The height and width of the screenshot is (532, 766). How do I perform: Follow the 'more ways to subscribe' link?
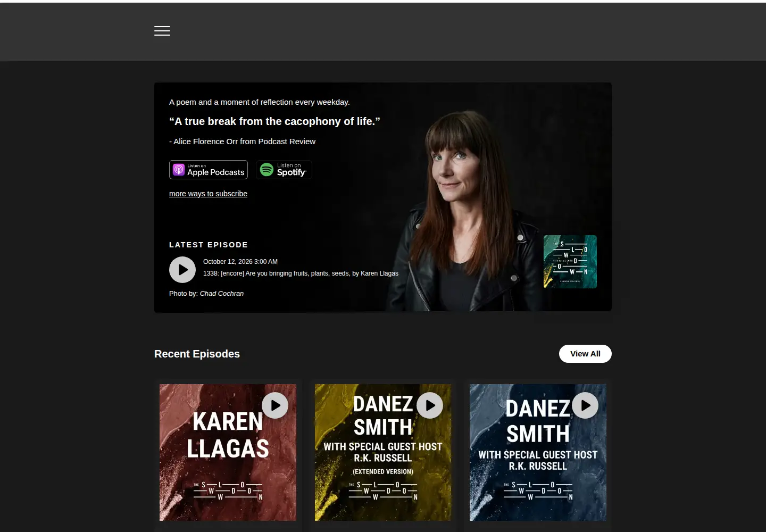point(208,194)
